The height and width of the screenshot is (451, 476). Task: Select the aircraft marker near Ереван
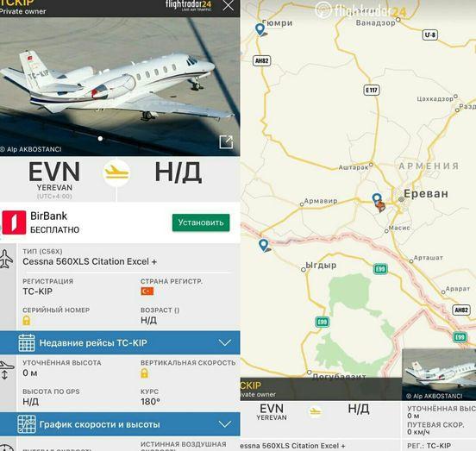tap(380, 206)
